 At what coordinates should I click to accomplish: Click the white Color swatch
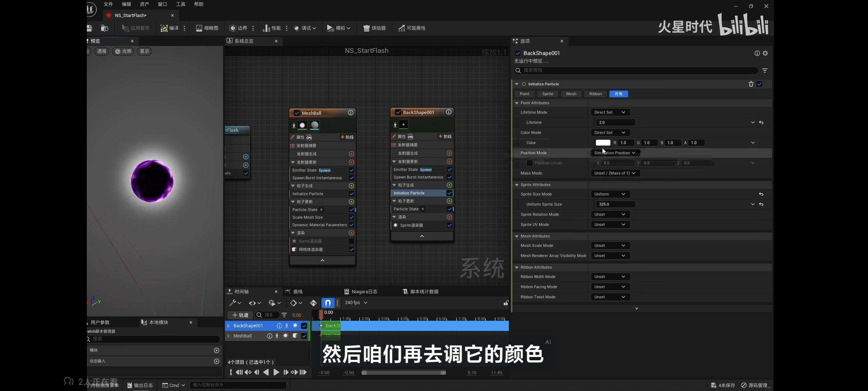point(603,143)
